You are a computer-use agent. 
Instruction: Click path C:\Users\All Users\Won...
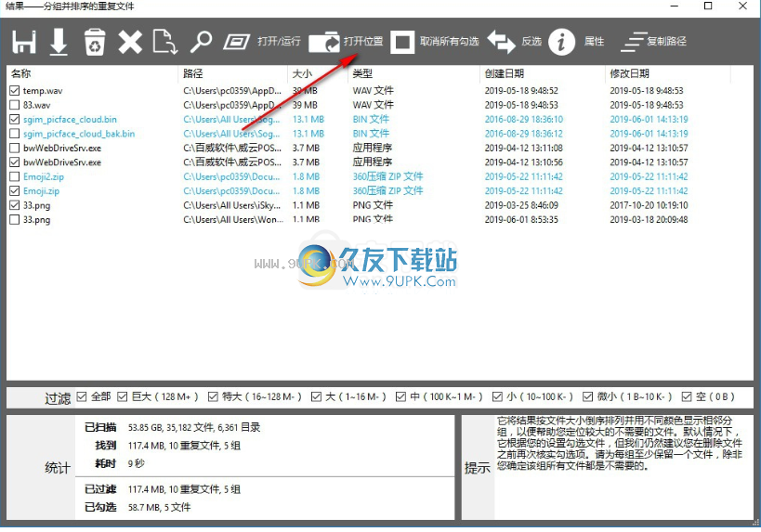pos(233,220)
